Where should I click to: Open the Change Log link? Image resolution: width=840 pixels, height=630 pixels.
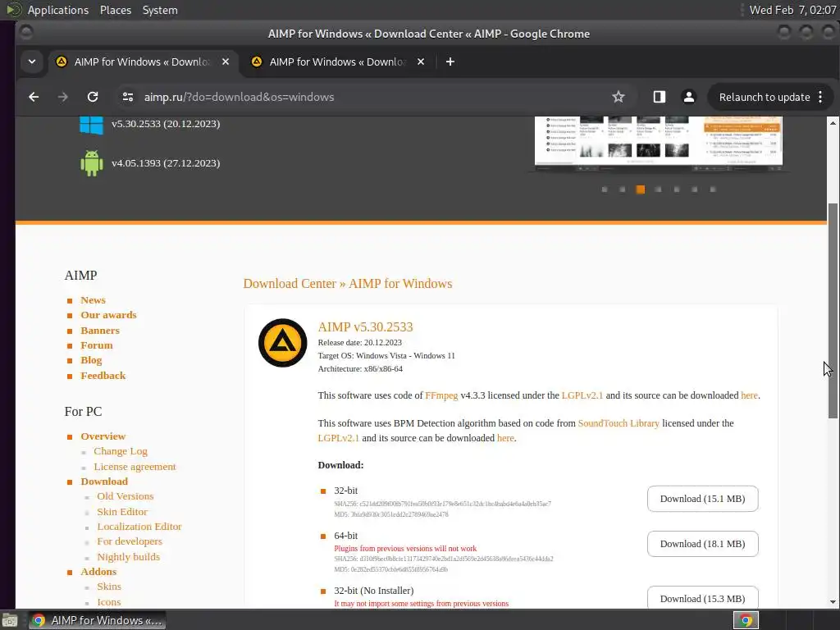click(121, 451)
